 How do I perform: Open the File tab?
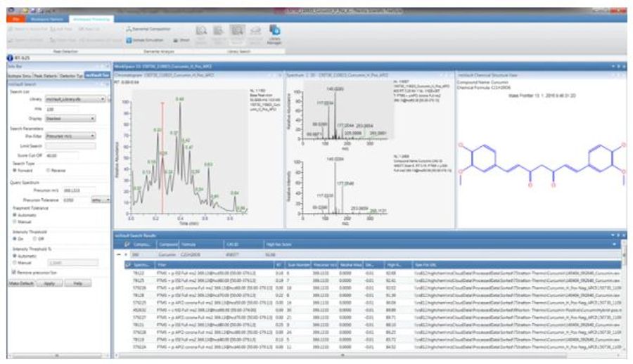(x=16, y=20)
